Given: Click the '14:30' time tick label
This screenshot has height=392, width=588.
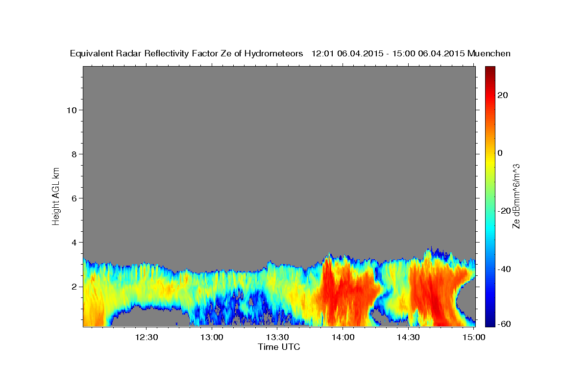Looking at the screenshot, I should click(408, 337).
